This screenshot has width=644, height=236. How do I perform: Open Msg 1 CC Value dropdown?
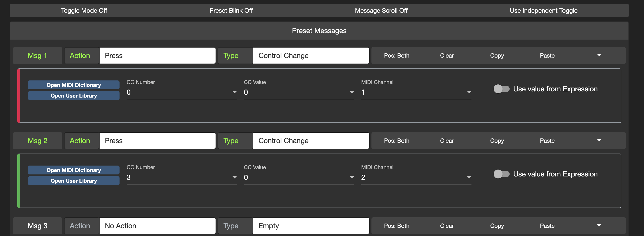299,92
